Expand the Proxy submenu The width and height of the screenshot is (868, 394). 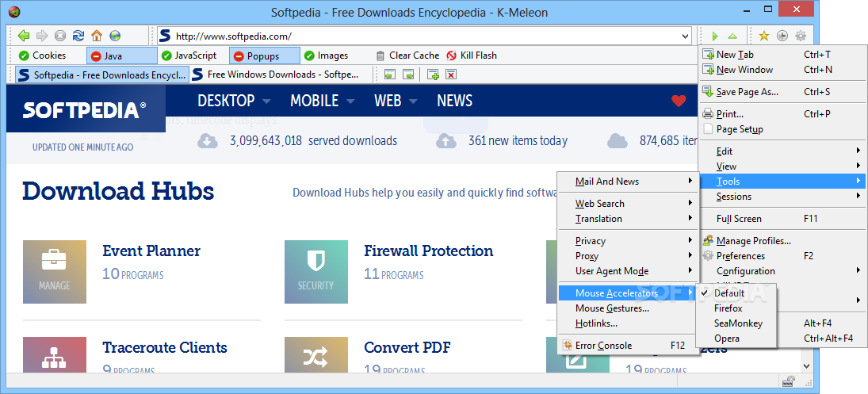pos(628,255)
